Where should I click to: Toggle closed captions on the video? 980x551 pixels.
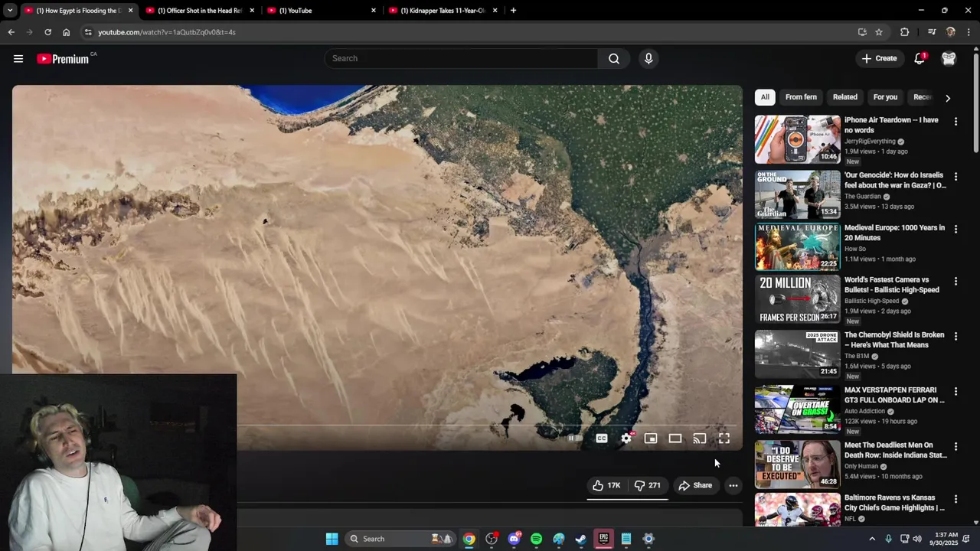tap(602, 439)
